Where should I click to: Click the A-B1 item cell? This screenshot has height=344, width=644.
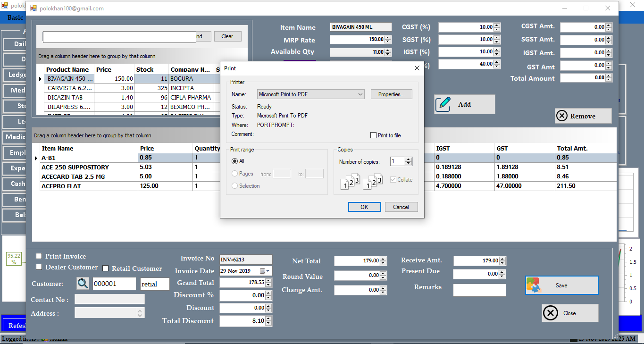[90, 158]
